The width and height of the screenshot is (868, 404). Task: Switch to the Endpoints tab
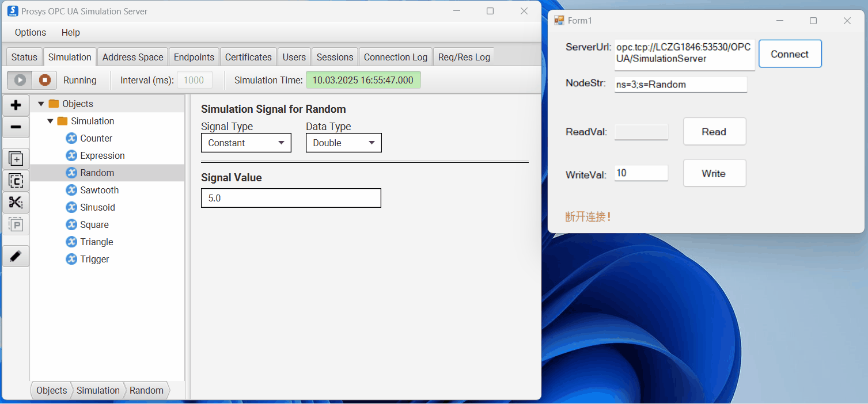tap(194, 57)
